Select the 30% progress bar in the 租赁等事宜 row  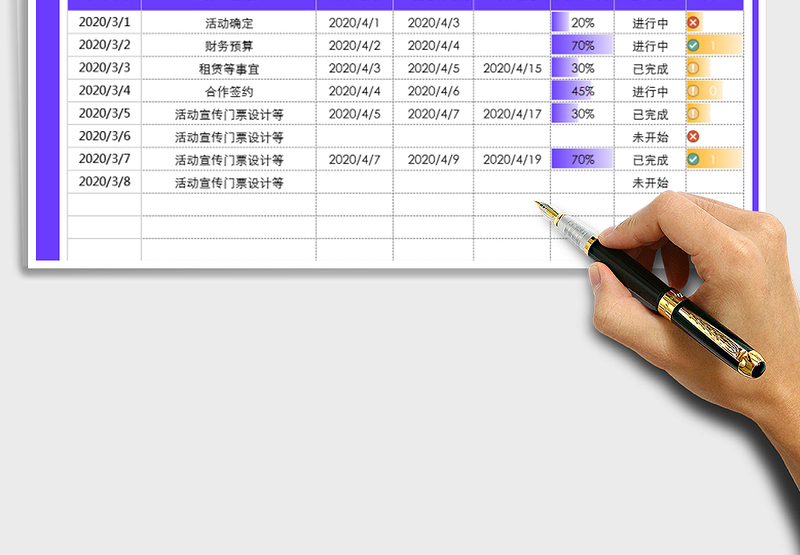pyautogui.click(x=582, y=68)
